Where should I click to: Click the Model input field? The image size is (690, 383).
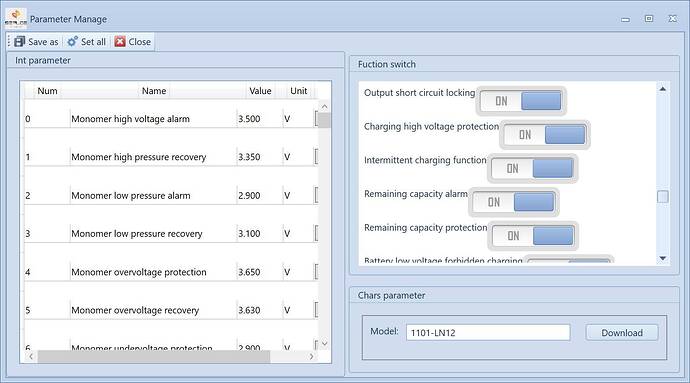(488, 333)
